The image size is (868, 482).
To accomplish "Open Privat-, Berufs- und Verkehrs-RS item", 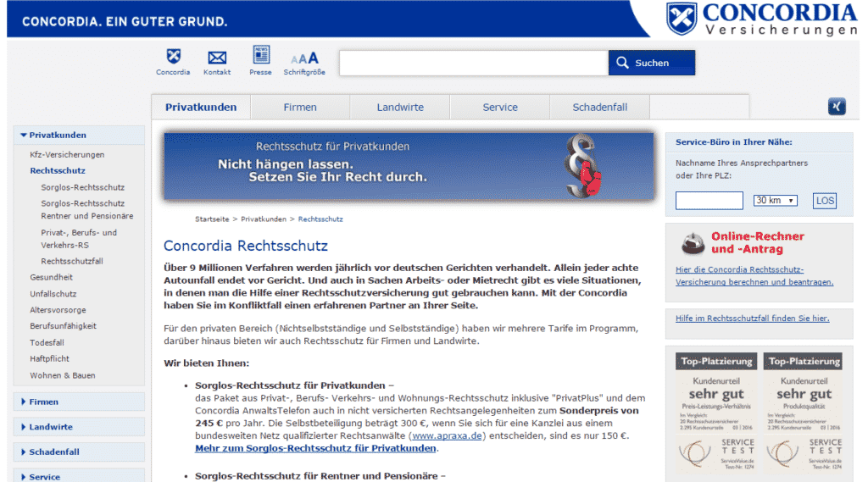I will [x=79, y=239].
